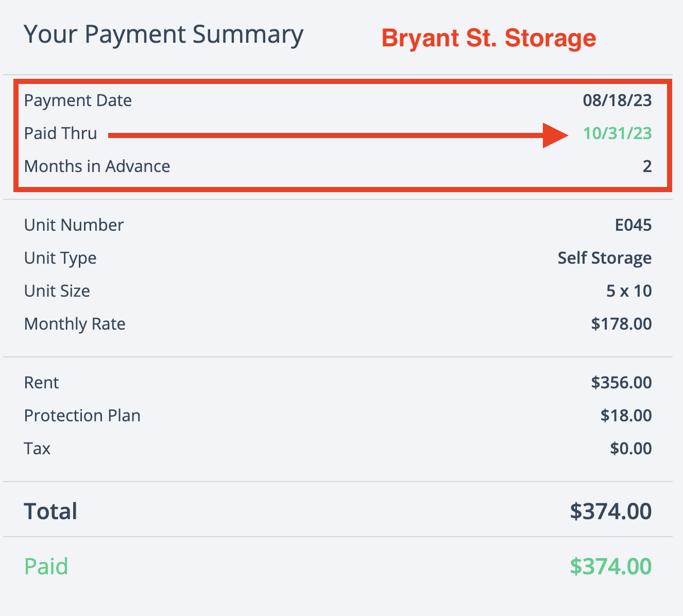
Task: Click the $356.00 rent amount
Action: coord(621,383)
